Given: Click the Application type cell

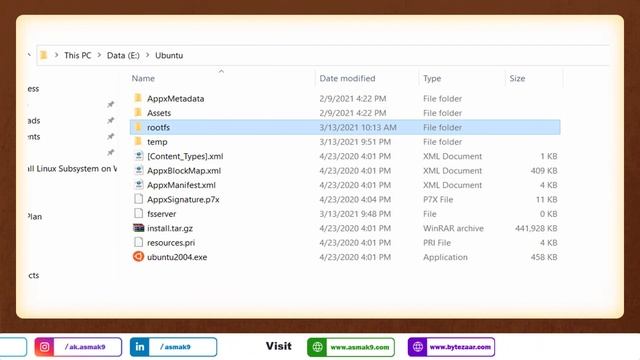Looking at the screenshot, I should [x=445, y=257].
